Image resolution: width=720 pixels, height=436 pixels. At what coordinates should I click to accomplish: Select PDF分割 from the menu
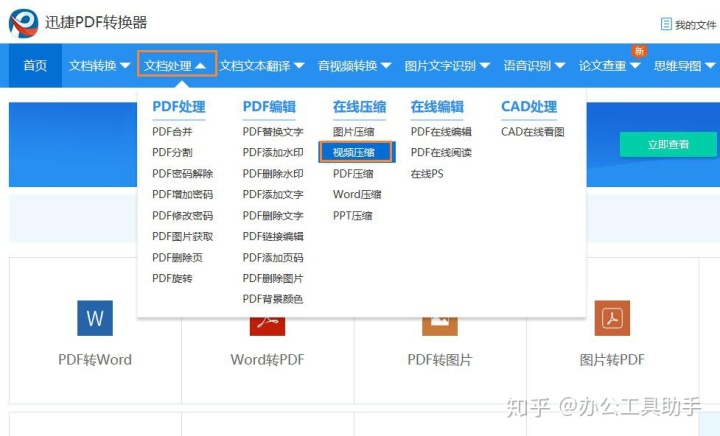(x=172, y=152)
